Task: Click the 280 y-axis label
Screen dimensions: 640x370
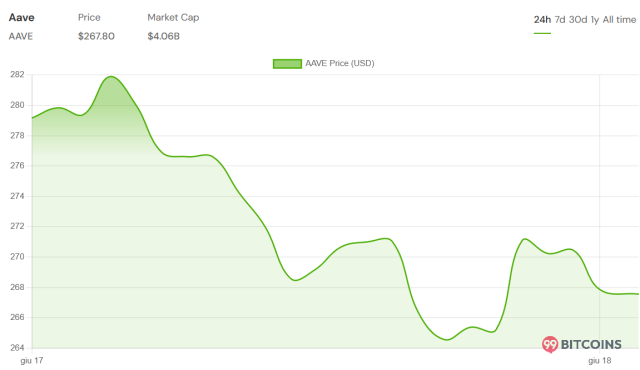Action: [x=17, y=105]
